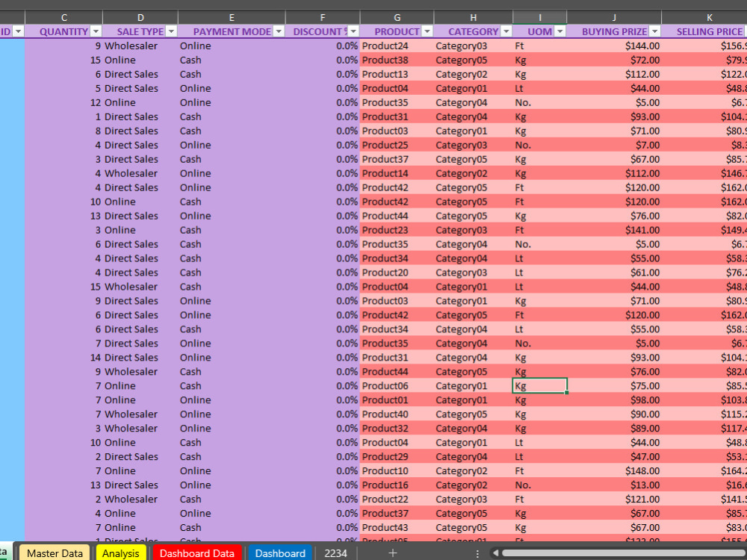Viewport: 747px width, 560px height.
Task: Click the SELLING PRICE header cell
Action: pyautogui.click(x=704, y=31)
